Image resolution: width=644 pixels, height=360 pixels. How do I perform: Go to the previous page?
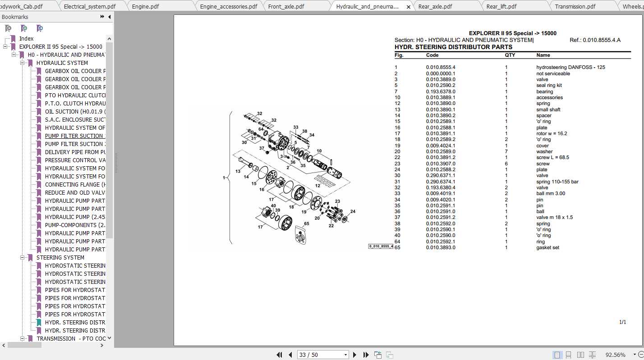tap(290, 355)
